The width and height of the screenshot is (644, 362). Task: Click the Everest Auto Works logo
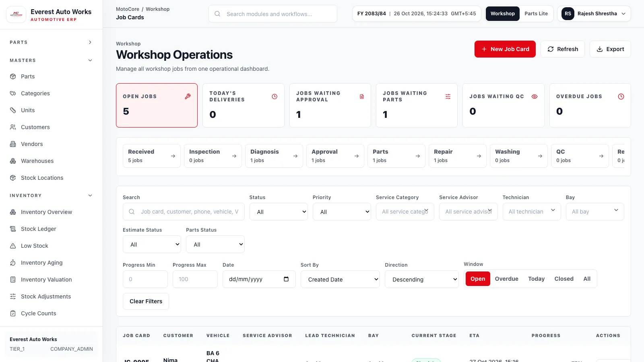point(16,14)
